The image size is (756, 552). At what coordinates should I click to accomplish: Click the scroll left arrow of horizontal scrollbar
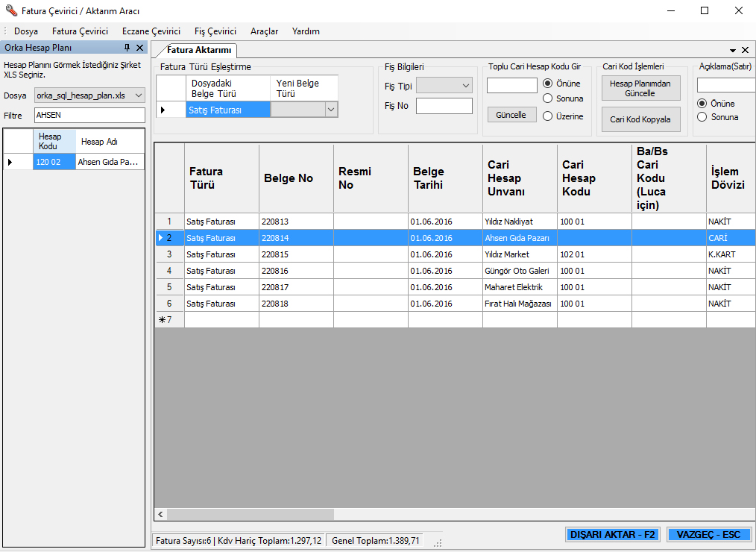pyautogui.click(x=160, y=514)
